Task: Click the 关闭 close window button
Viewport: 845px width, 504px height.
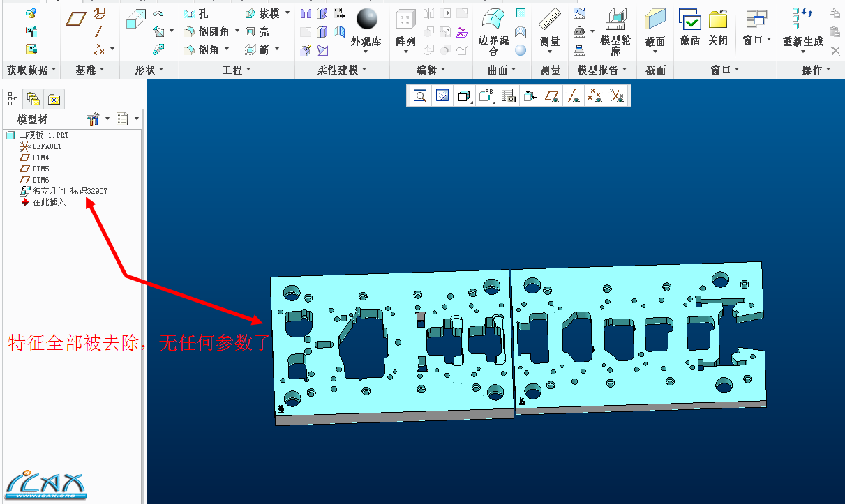Action: [718, 28]
